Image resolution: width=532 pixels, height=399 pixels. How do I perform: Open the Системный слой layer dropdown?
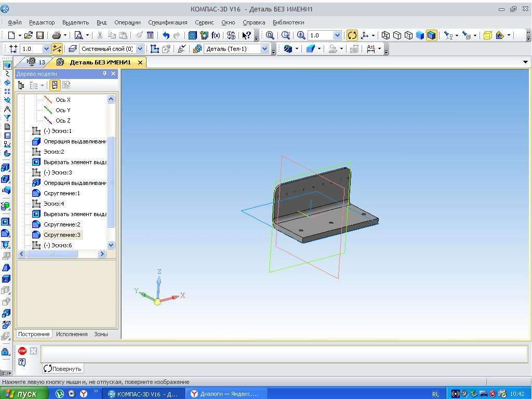coord(139,49)
